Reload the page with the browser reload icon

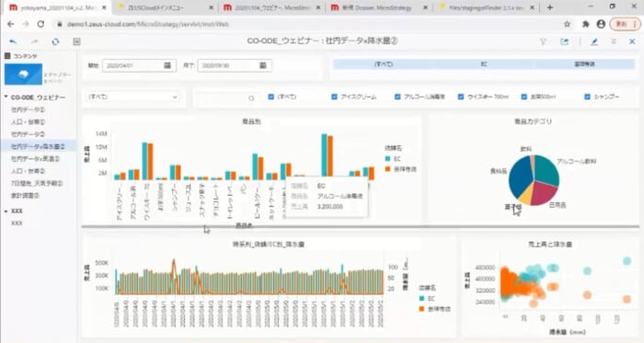(40, 24)
